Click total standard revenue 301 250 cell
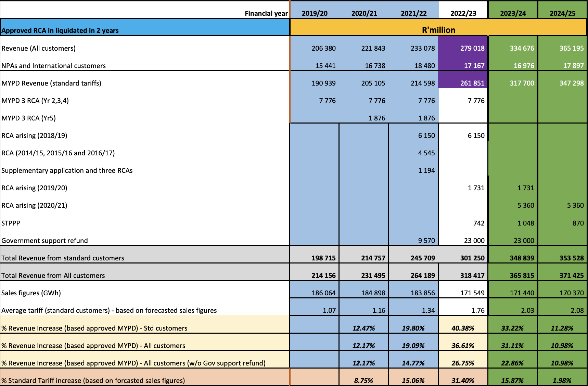This screenshot has width=588, height=386. click(x=472, y=258)
